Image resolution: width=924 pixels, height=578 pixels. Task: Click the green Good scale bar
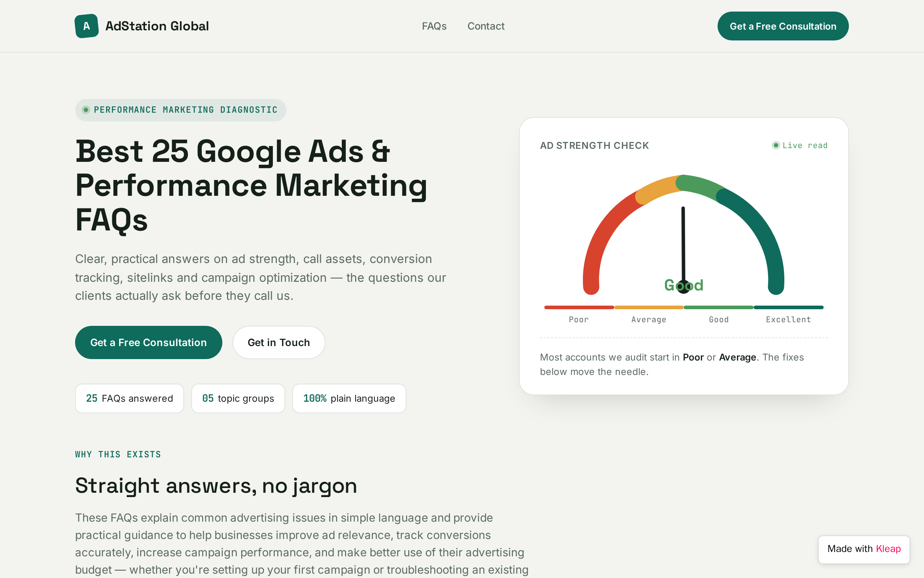pos(719,307)
